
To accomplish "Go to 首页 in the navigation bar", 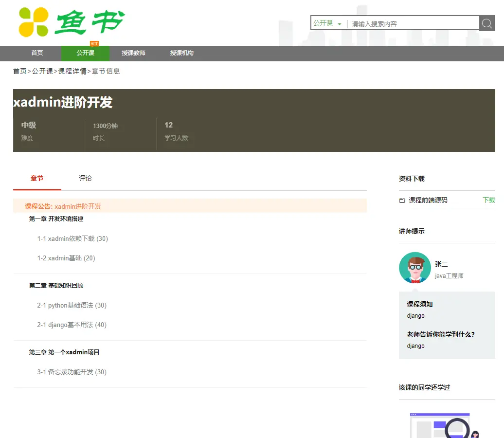I will [x=37, y=53].
